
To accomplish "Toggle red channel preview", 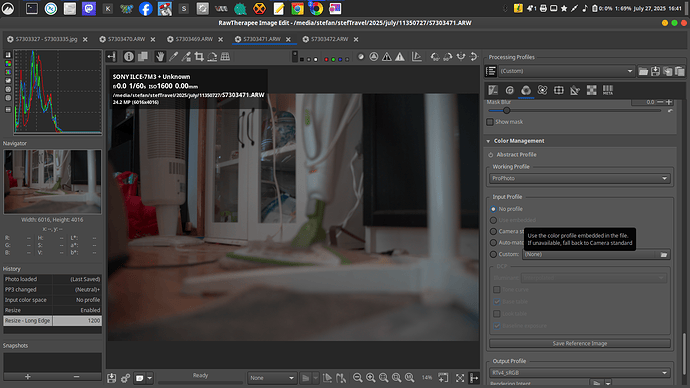I will coord(326,59).
